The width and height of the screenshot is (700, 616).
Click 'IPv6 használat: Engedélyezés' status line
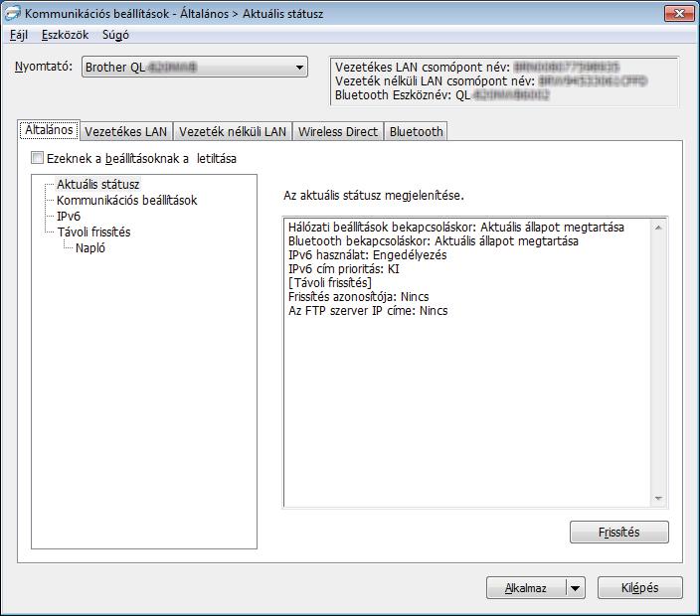(x=368, y=255)
